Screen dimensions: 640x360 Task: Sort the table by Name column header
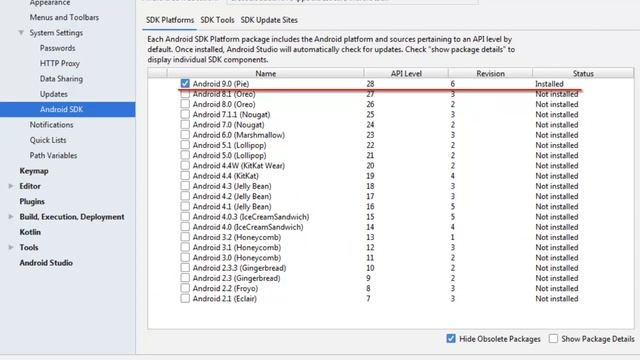point(265,73)
